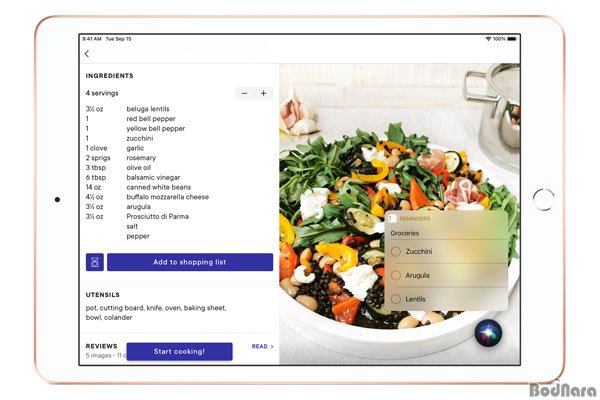Tap the utensils list text

point(156,312)
